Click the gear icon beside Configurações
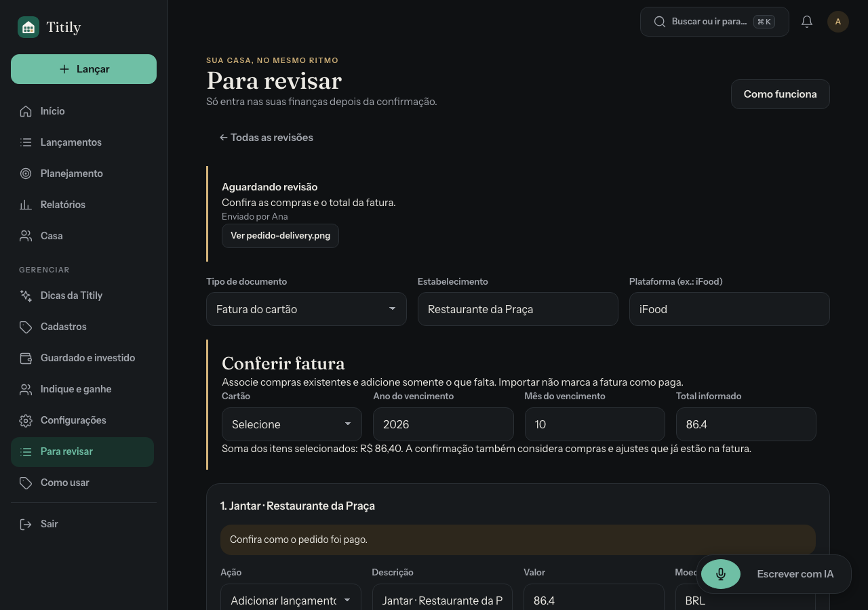The image size is (868, 610). pos(26,420)
